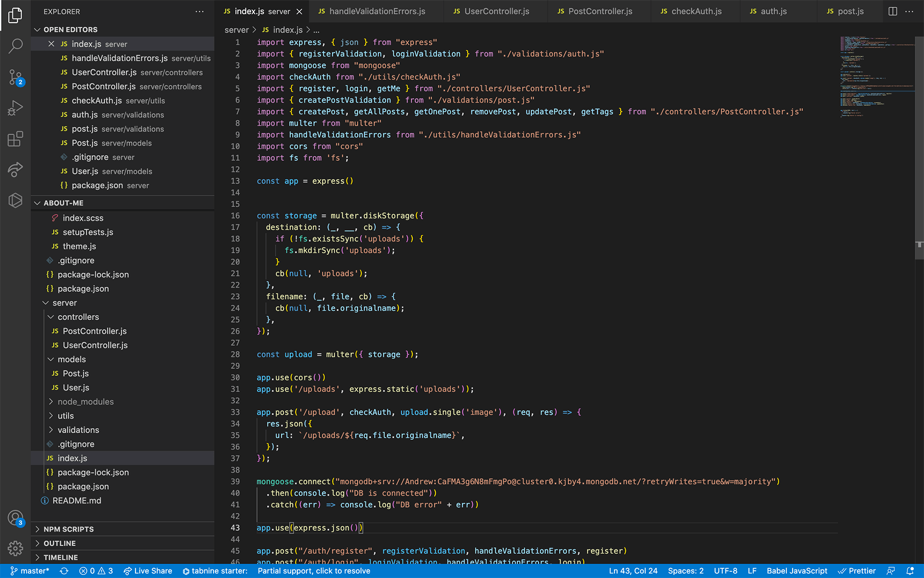Viewport: 924px width, 578px height.
Task: Start Live Share from status bar
Action: click(x=148, y=571)
